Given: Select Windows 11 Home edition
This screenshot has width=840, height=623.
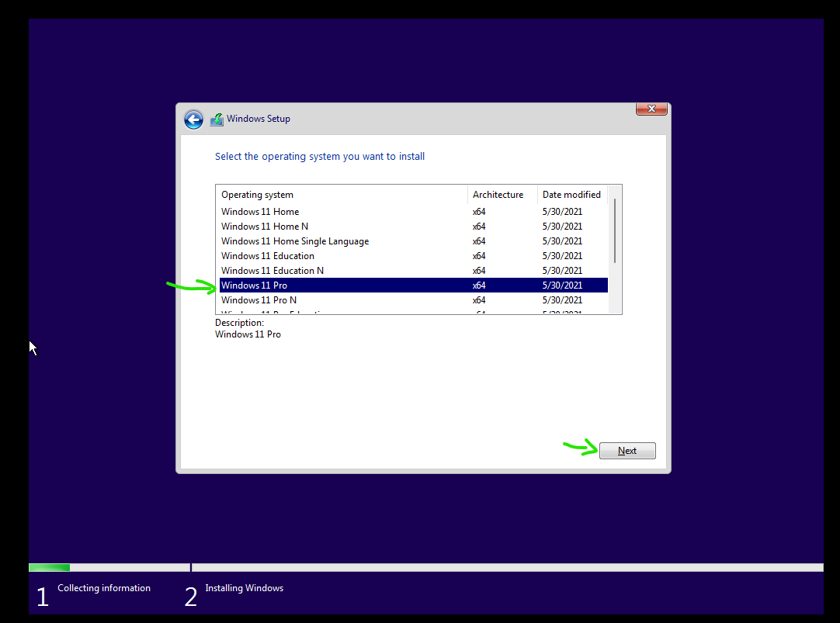Looking at the screenshot, I should [x=414, y=212].
